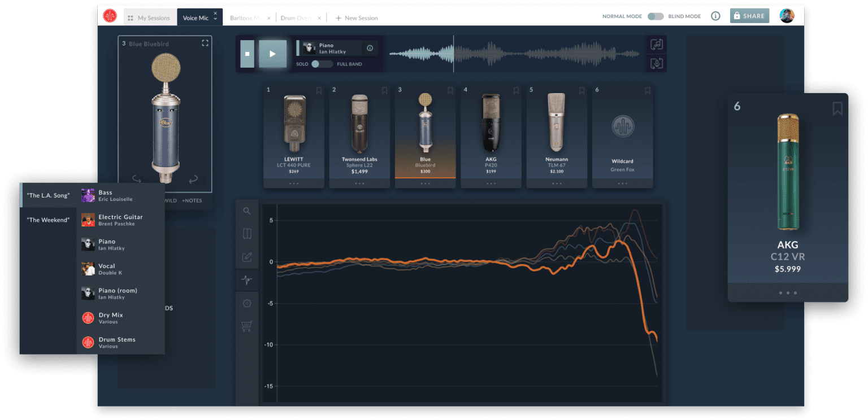This screenshot has height=420, width=868.
Task: Show the frequency response pulse view
Action: [x=247, y=279]
